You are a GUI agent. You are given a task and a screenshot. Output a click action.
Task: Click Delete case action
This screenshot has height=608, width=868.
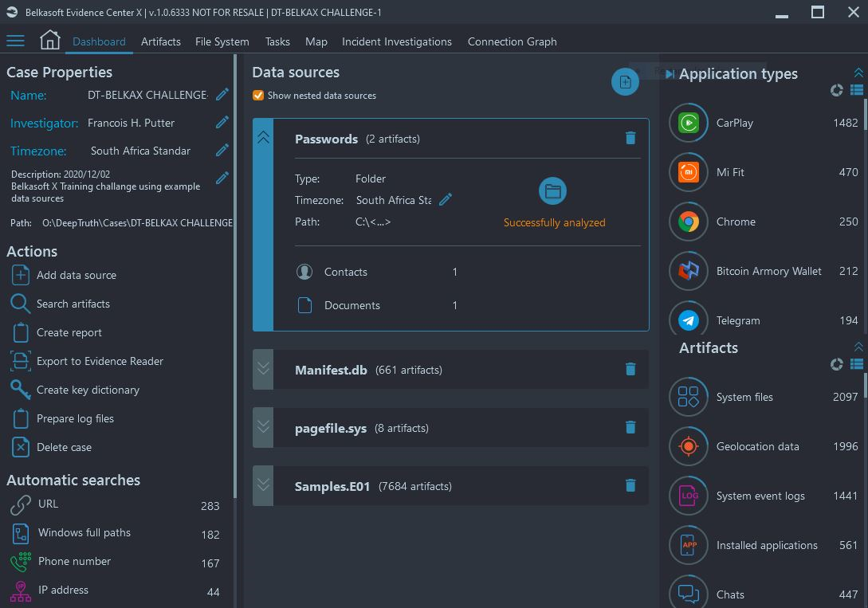pyautogui.click(x=51, y=447)
